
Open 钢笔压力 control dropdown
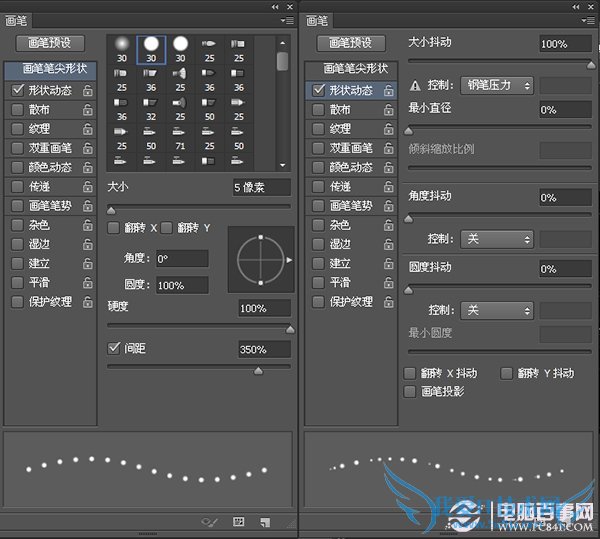pyautogui.click(x=497, y=85)
